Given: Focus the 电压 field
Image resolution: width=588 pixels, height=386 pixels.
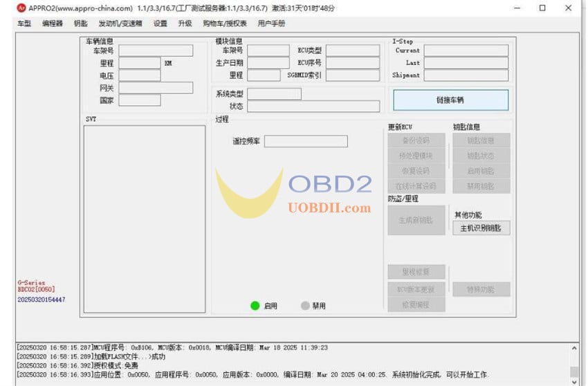Looking at the screenshot, I should pyautogui.click(x=140, y=75).
